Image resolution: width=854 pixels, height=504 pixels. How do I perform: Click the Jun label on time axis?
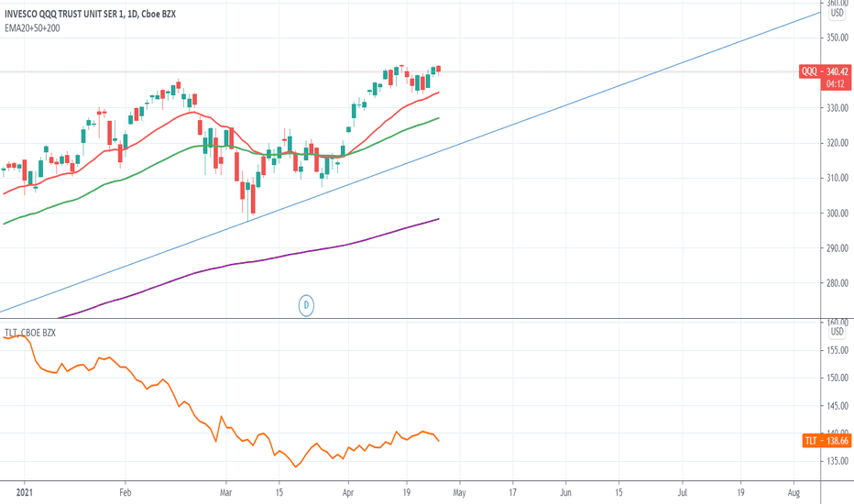565,493
